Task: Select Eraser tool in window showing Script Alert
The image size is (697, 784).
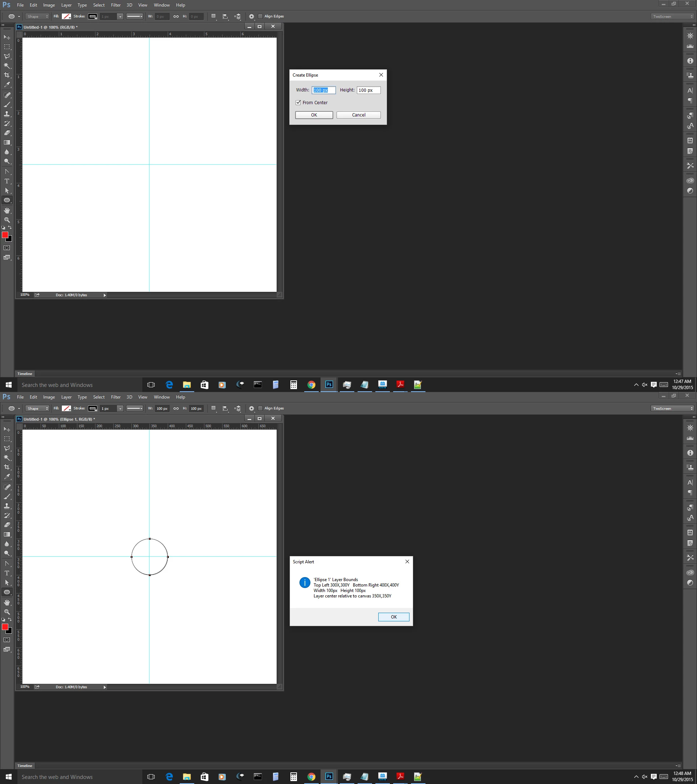Action: coord(7,525)
